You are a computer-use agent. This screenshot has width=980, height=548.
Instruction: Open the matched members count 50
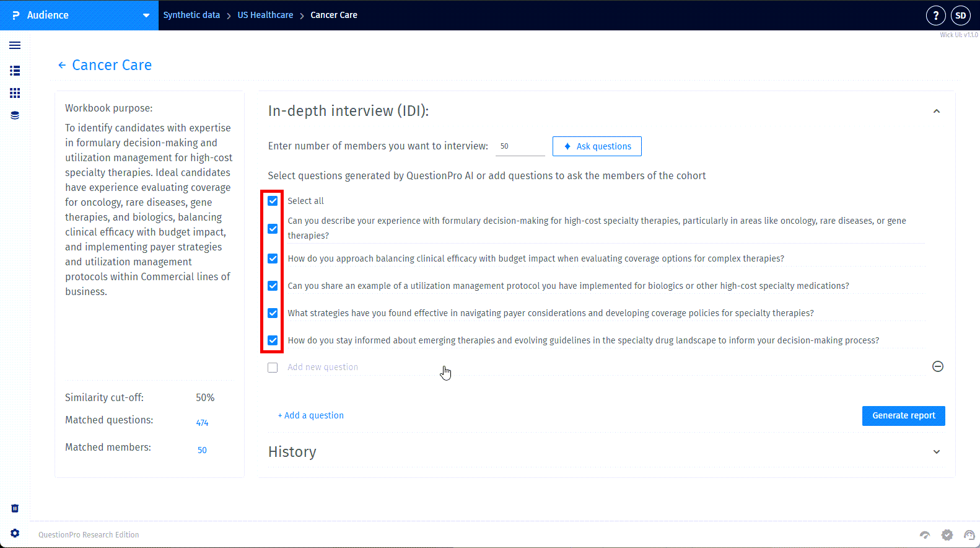click(x=202, y=450)
